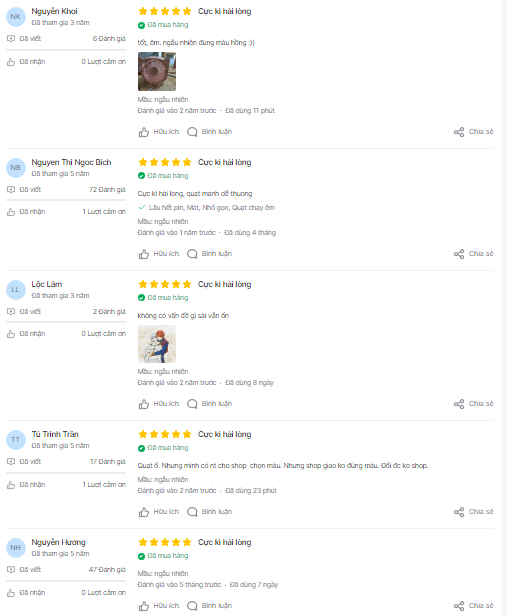Click thumbs-up Hữu ích on Nguyễn Khoi's review
Image resolution: width=507 pixels, height=616 pixels.
pos(159,132)
